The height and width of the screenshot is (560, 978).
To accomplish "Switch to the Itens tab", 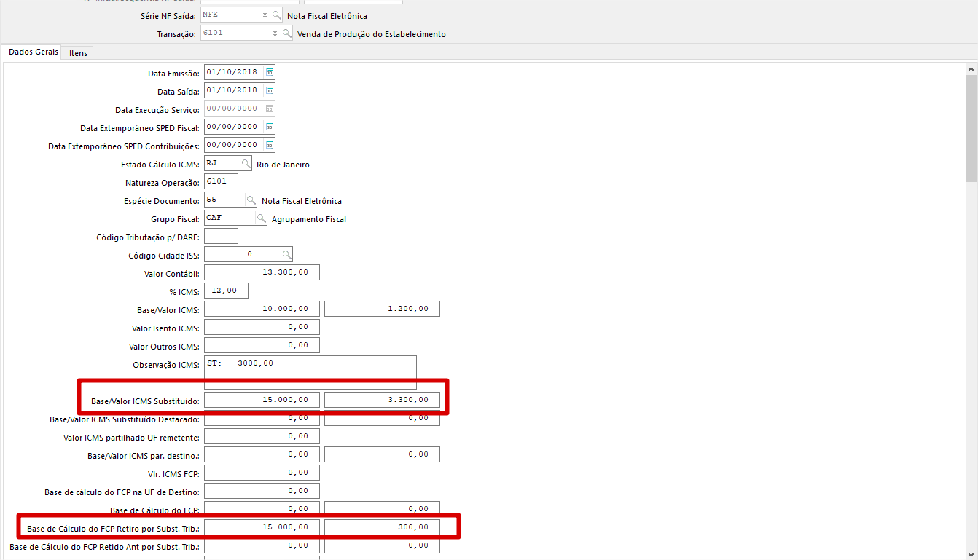I will (x=78, y=53).
